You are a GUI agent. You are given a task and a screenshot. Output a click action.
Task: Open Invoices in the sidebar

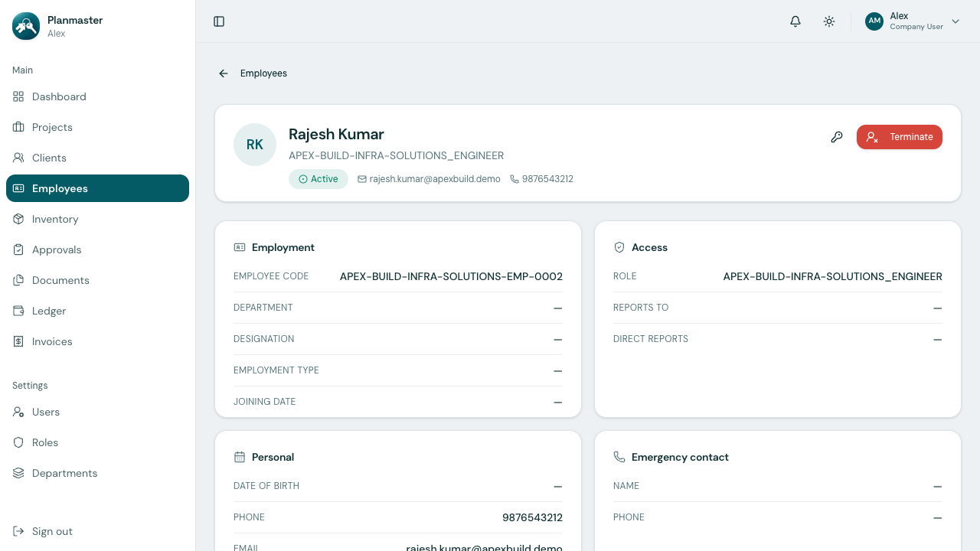[x=97, y=341]
